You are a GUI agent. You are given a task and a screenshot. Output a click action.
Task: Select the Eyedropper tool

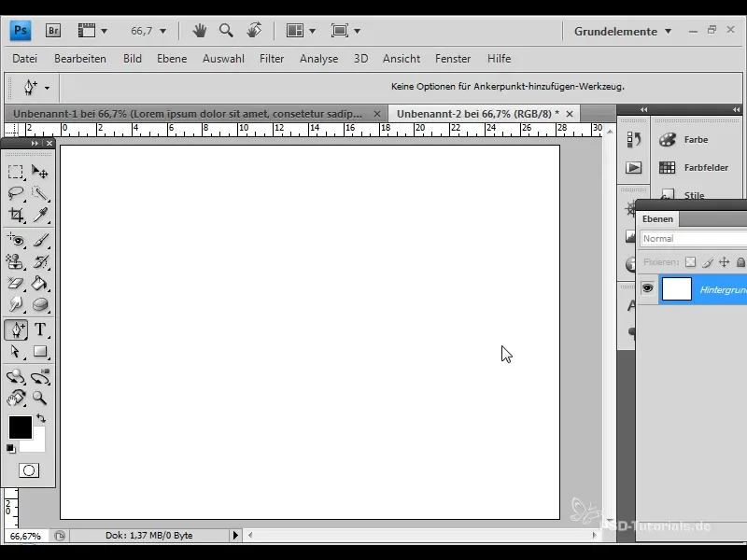coord(40,215)
